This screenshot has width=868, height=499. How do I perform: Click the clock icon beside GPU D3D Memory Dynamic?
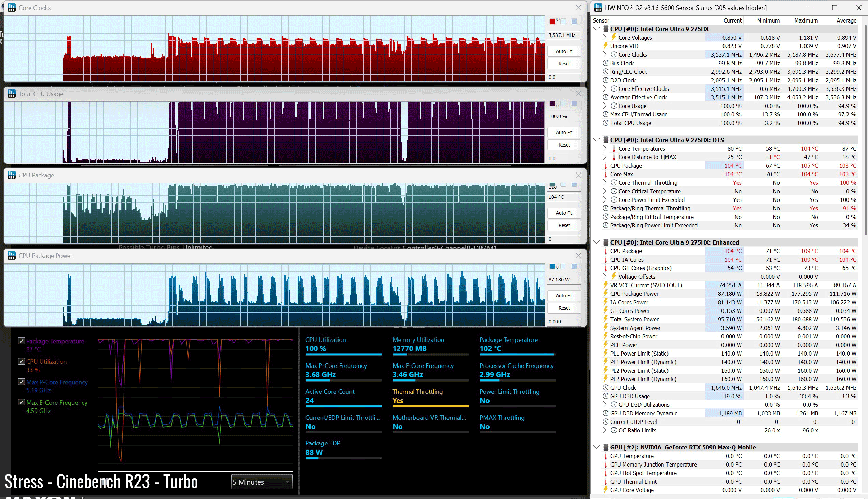pos(606,413)
